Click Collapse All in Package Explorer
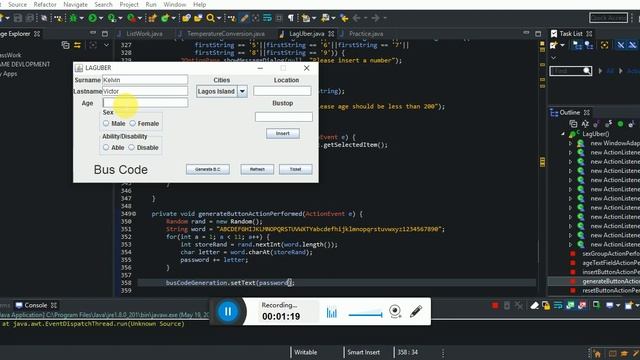 tap(65, 45)
